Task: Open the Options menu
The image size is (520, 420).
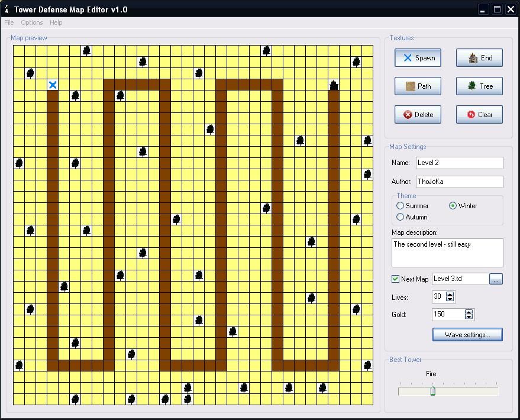Action: pyautogui.click(x=32, y=22)
